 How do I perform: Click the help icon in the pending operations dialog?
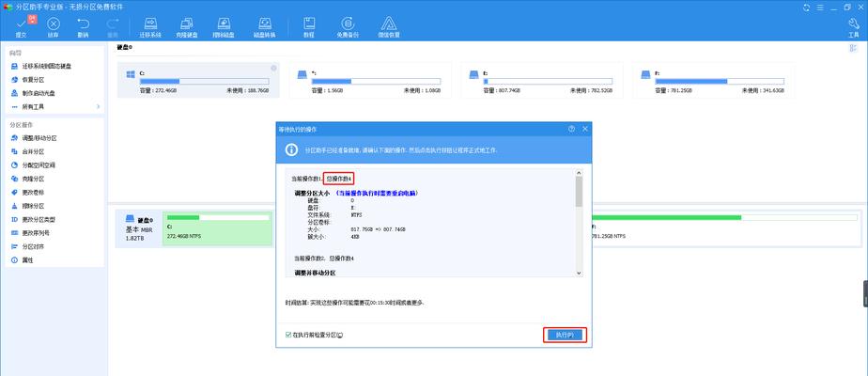point(571,129)
